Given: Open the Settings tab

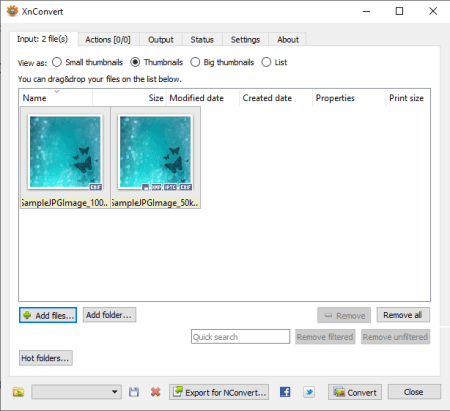Looking at the screenshot, I should pos(245,40).
